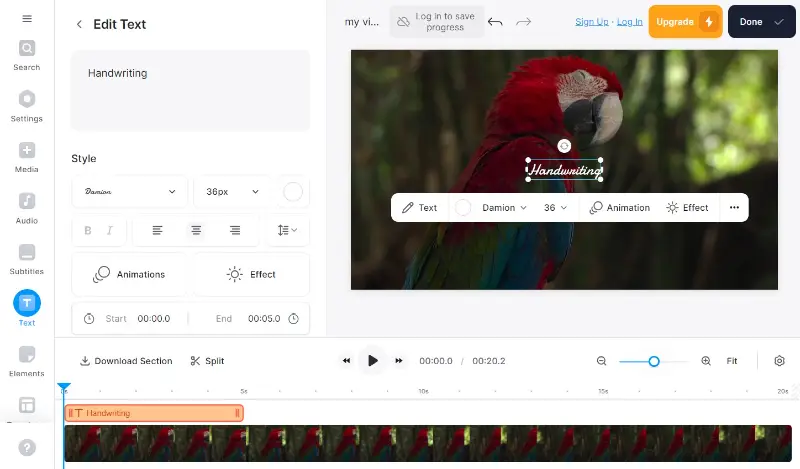Open Animation in floating toolbar
The image size is (800, 469).
point(619,208)
